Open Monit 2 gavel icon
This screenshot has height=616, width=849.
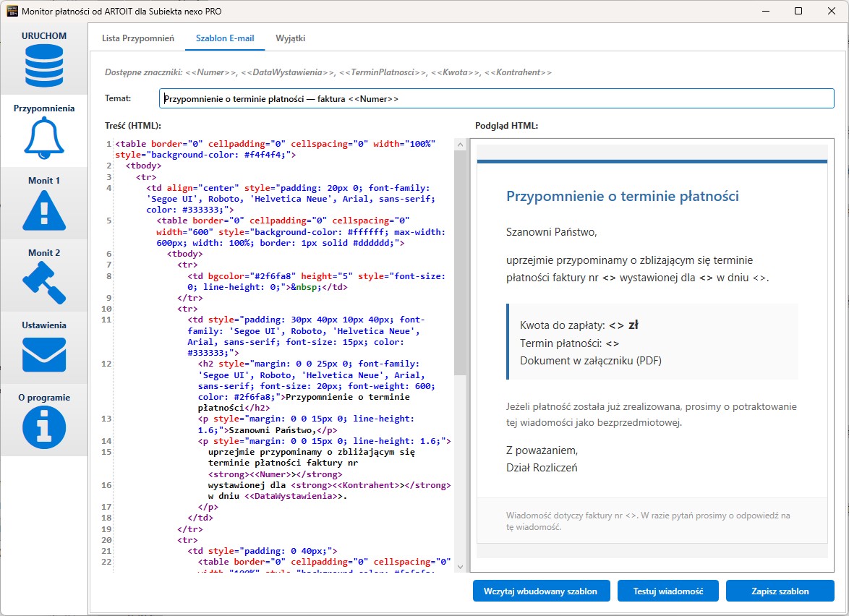44,283
